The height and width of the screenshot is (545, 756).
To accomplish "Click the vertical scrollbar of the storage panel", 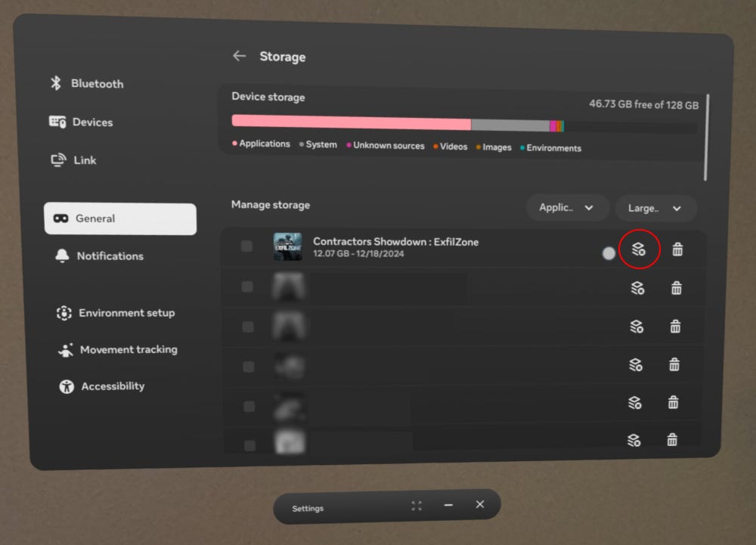I will point(706,138).
